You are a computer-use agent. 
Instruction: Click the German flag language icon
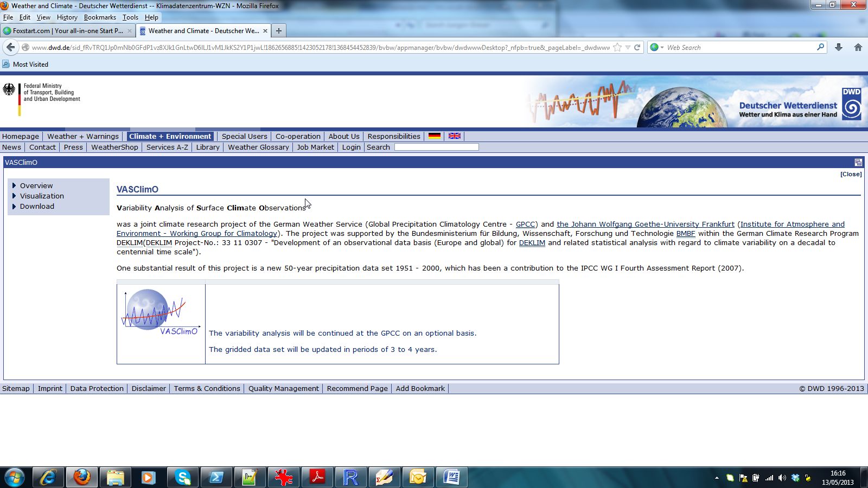click(434, 136)
